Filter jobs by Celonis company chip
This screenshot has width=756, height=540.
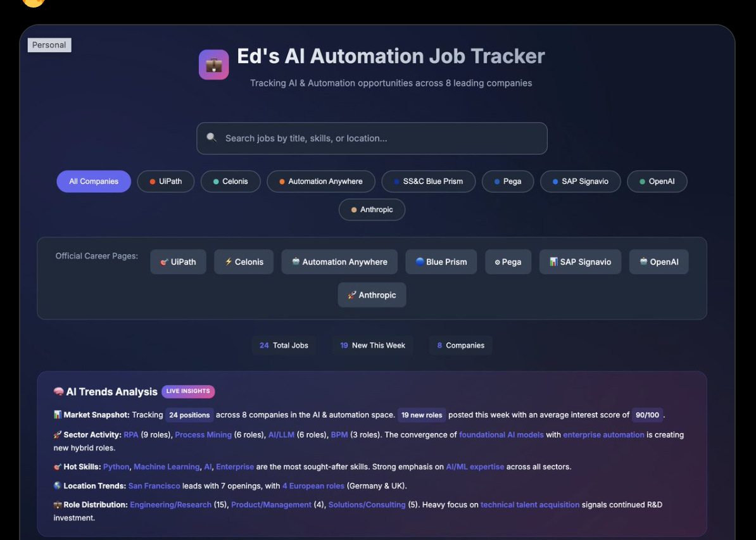coord(230,181)
